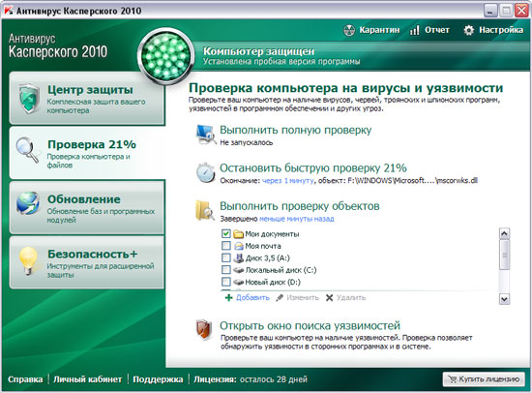Open the Поддержка link

click(158, 379)
